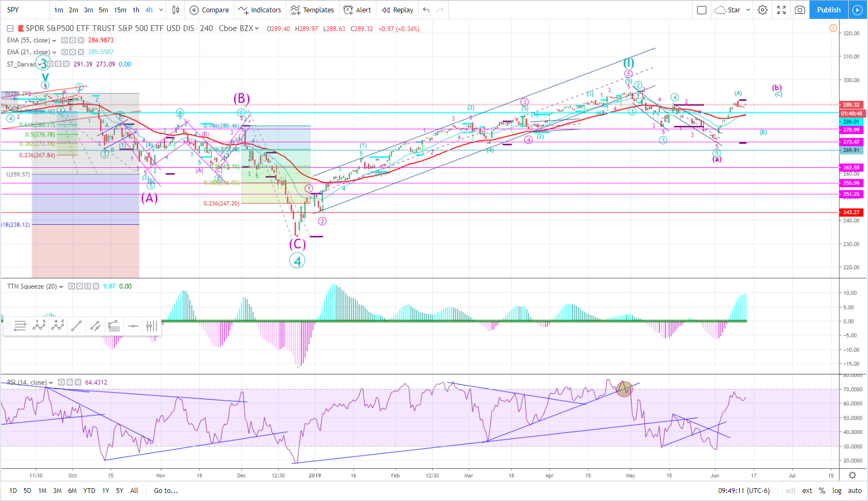Toggle log scale

pyautogui.click(x=837, y=490)
